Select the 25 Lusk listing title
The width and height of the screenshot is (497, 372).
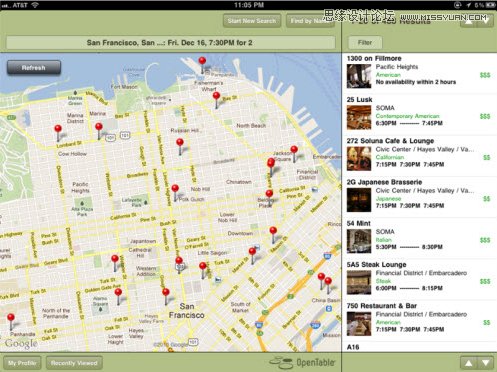pos(359,100)
